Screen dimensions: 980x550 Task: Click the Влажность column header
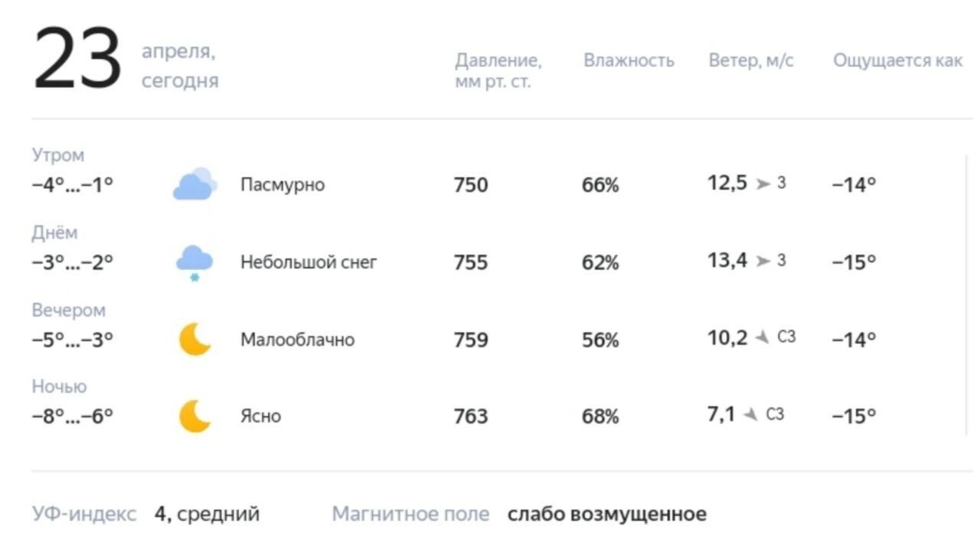(x=629, y=60)
